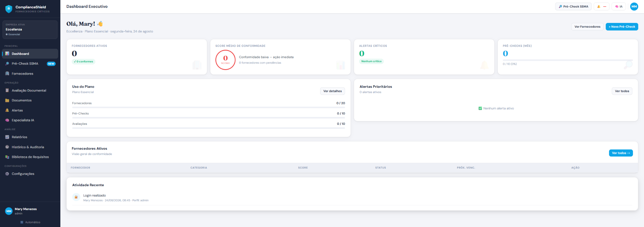Click the Pré-Checks (Mês) progress bar
Viewport: 644px width, 227px height.
pyautogui.click(x=568, y=60)
